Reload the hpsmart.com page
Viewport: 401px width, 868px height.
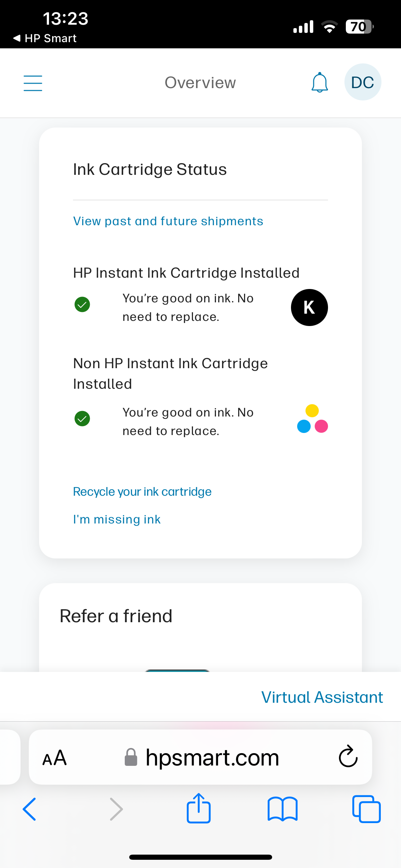pos(348,757)
